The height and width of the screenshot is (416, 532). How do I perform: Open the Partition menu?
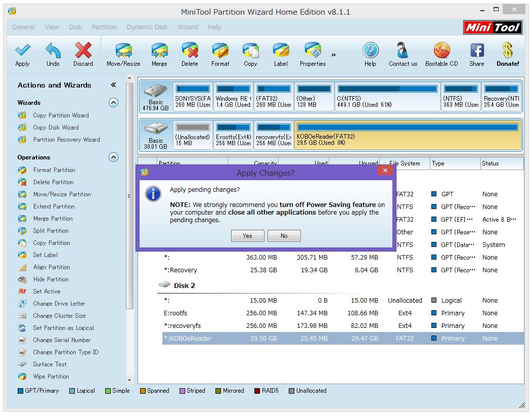tap(104, 27)
